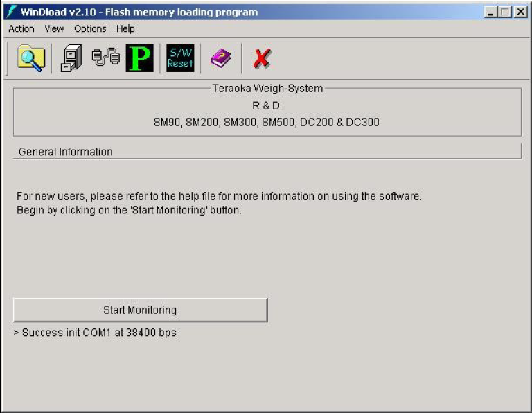Viewport: 532px width, 413px height.
Task: Click the Teraoka Weigh-System group label
Action: (267, 89)
